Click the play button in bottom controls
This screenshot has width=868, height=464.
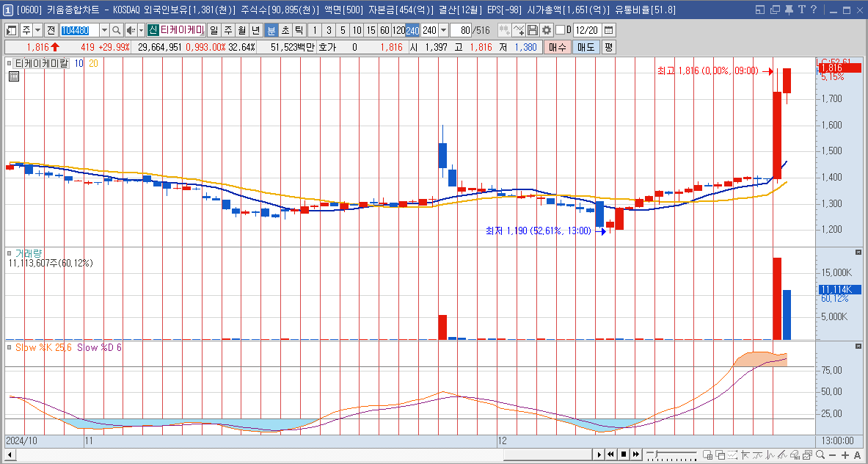tap(599, 454)
